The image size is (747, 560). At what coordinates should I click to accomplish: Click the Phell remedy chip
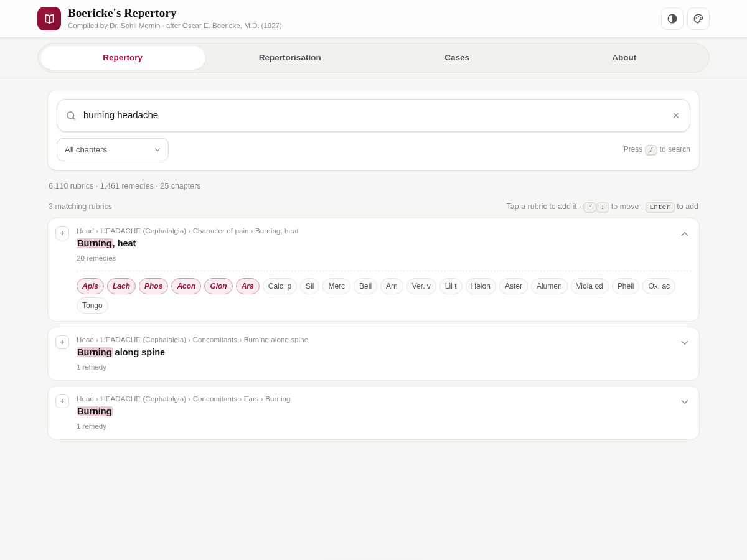point(626,286)
